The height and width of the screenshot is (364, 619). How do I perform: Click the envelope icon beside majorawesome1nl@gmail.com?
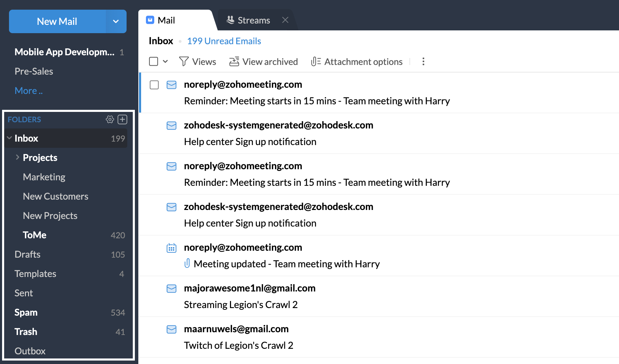pyautogui.click(x=172, y=288)
